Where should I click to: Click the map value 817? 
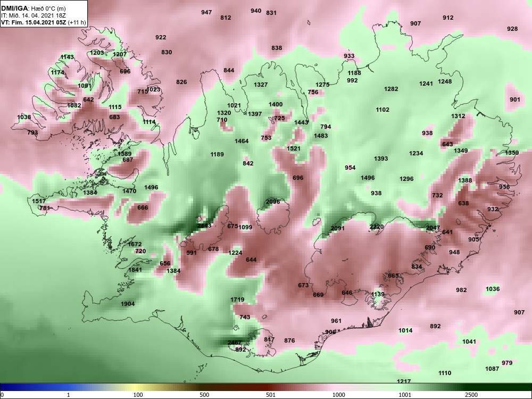[x=269, y=339]
